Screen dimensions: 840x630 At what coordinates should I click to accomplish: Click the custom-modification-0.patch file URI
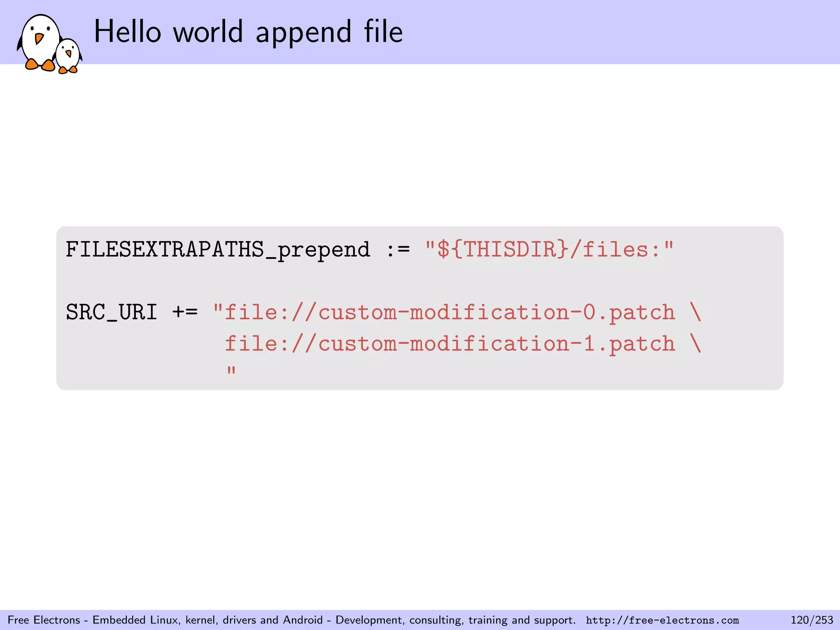click(x=449, y=313)
